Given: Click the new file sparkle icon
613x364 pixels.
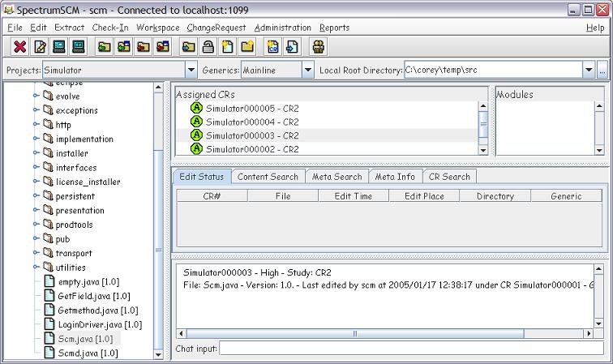Looking at the screenshot, I should [x=228, y=47].
